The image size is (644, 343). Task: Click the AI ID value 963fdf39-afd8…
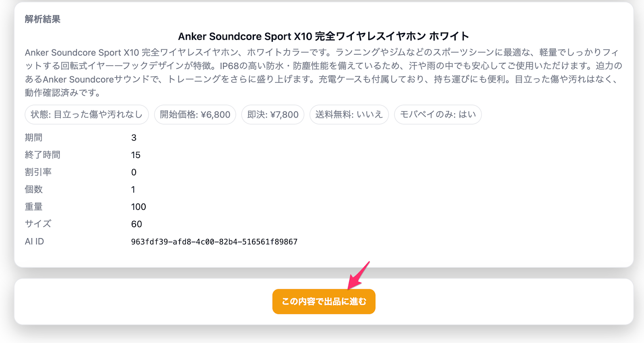[214, 242]
